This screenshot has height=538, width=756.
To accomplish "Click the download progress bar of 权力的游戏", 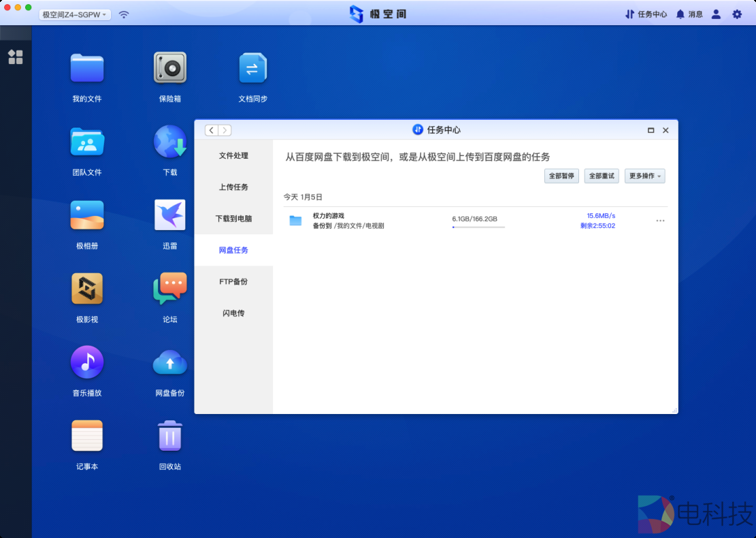I will point(478,227).
